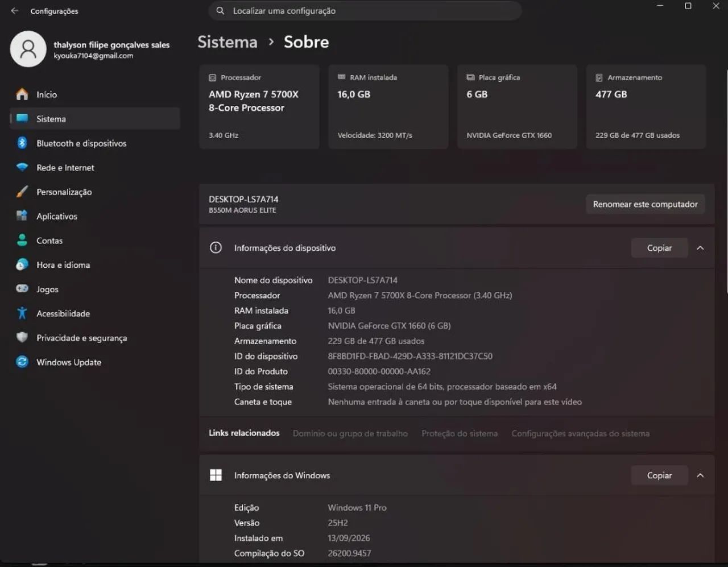This screenshot has width=728, height=567.
Task: Click Renomear este computador button
Action: click(x=646, y=204)
